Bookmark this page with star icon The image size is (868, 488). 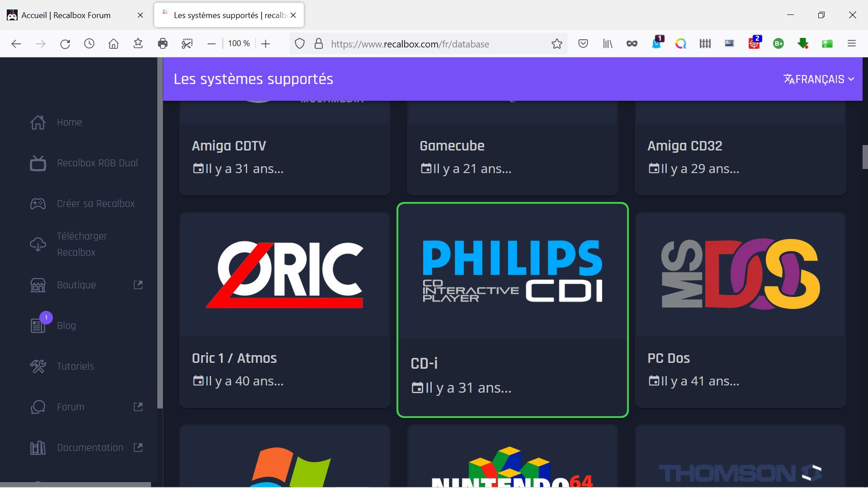point(557,44)
